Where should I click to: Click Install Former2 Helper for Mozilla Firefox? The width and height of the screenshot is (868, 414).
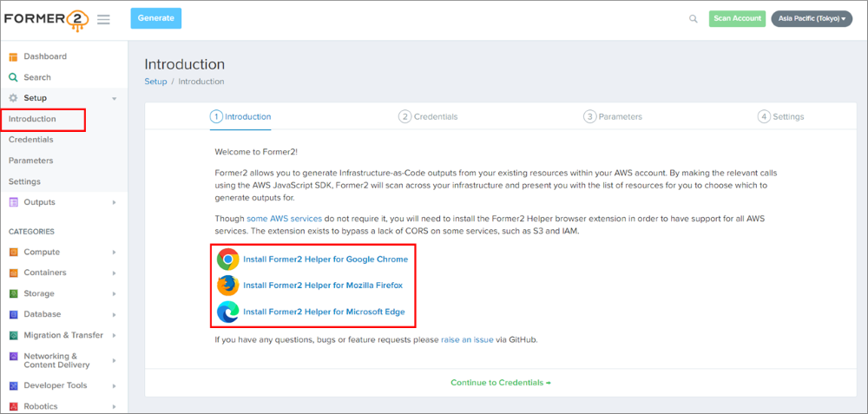coord(323,286)
